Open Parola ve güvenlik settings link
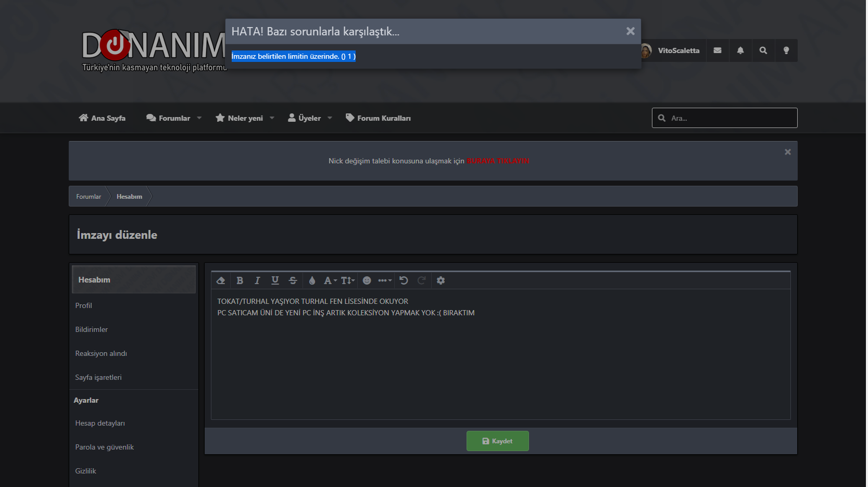 [105, 447]
